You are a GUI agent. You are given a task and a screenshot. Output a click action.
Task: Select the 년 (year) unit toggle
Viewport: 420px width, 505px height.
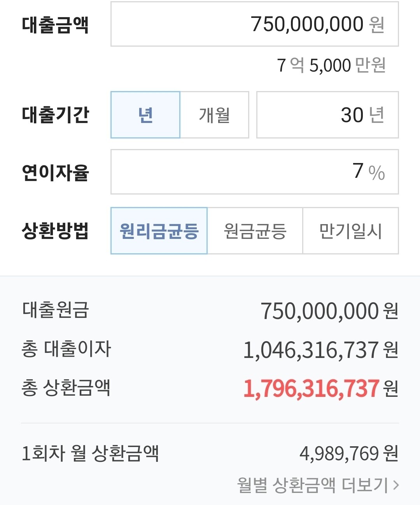pyautogui.click(x=145, y=114)
